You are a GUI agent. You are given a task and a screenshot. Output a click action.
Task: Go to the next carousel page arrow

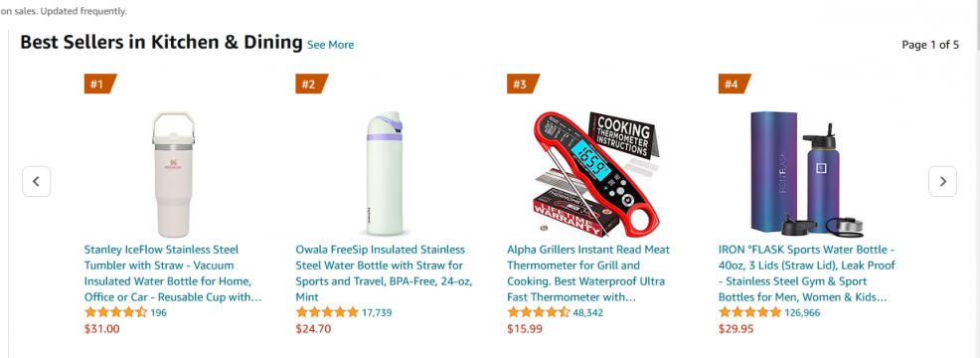(942, 182)
